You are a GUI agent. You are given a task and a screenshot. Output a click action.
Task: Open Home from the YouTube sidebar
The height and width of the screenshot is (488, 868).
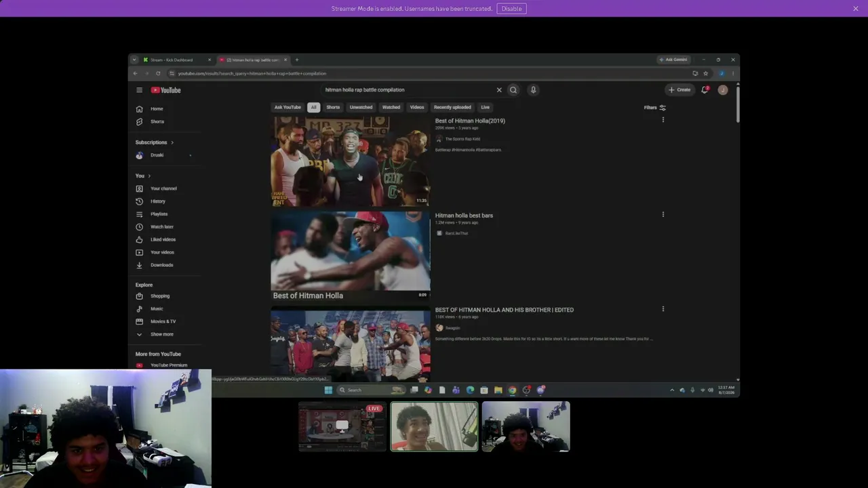click(x=150, y=109)
